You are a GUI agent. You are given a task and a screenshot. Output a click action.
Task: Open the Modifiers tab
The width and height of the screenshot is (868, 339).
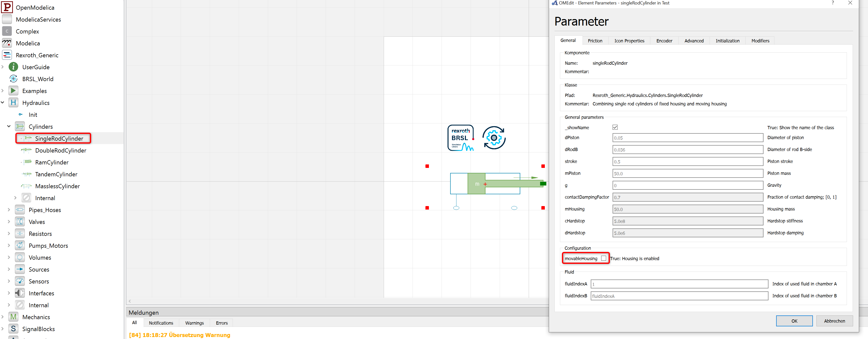click(760, 40)
